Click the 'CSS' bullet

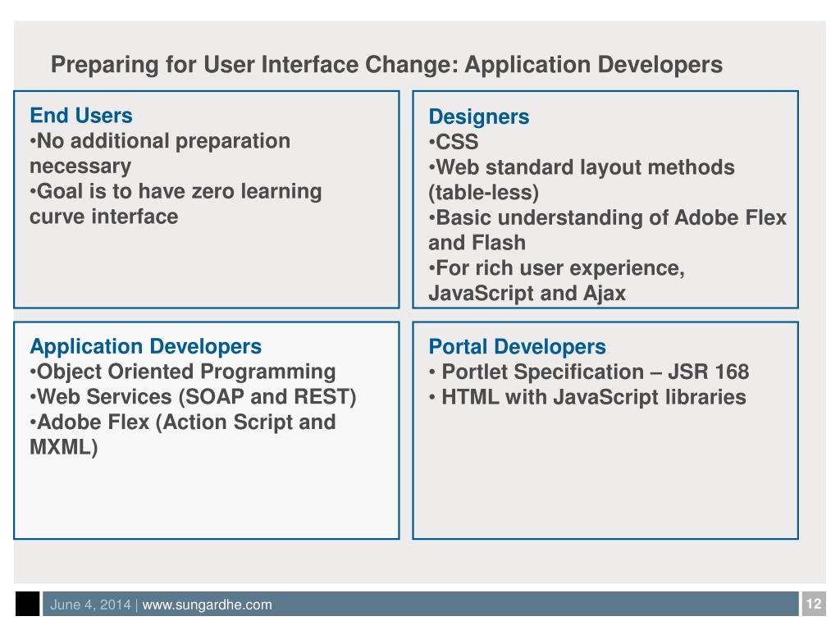tap(453, 142)
